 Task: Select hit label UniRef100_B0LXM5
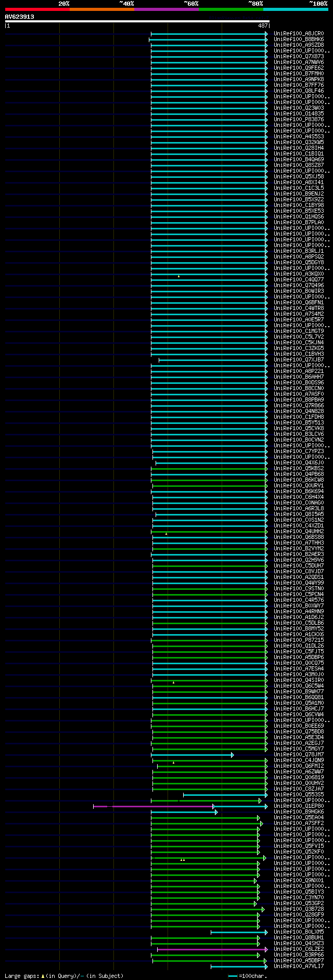[x=299, y=932]
